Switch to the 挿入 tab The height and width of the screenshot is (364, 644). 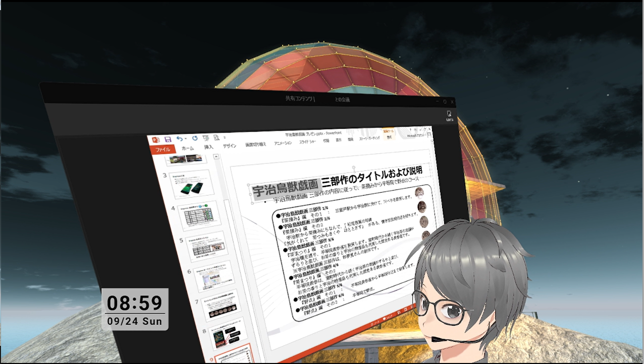pyautogui.click(x=209, y=147)
